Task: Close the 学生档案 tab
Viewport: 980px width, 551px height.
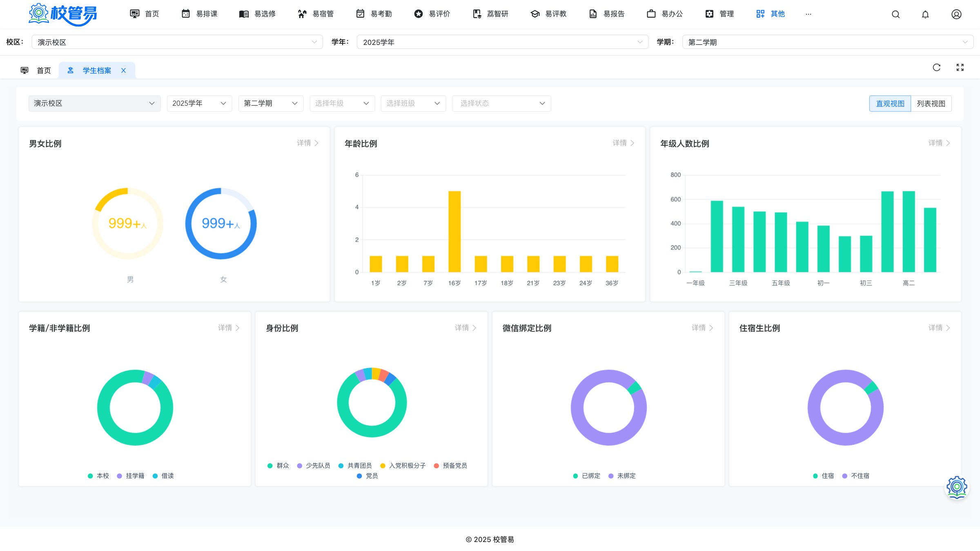Action: point(123,71)
